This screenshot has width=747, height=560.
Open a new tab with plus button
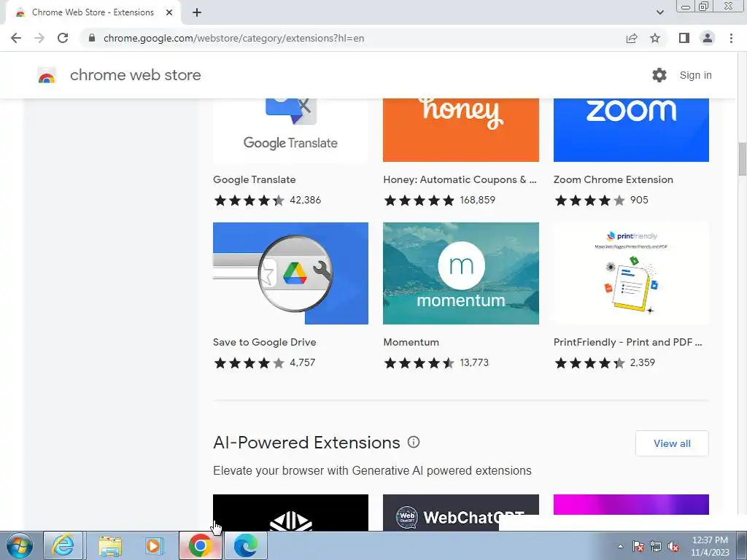coord(197,12)
